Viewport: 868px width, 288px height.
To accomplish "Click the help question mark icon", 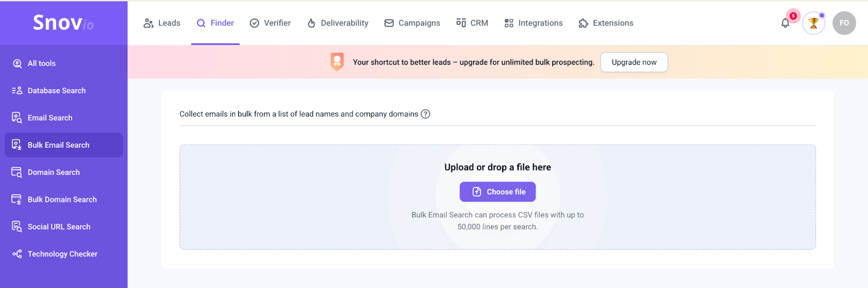I will click(426, 114).
